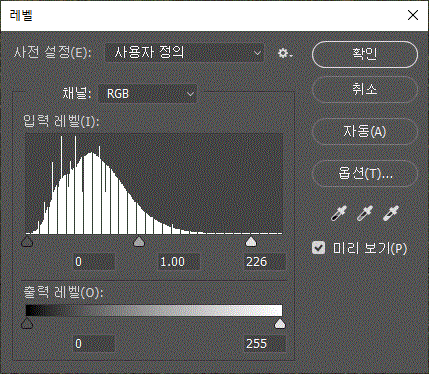
Task: Click the input highlight value field 226
Action: point(265,262)
